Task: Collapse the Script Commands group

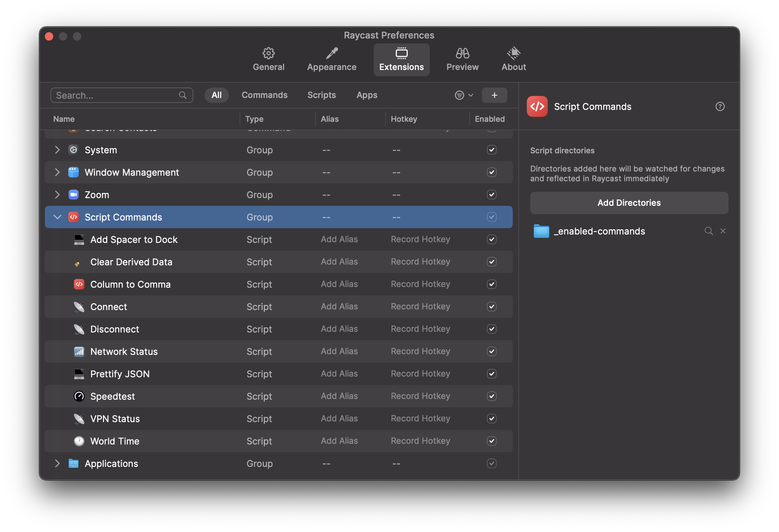Action: click(x=57, y=217)
